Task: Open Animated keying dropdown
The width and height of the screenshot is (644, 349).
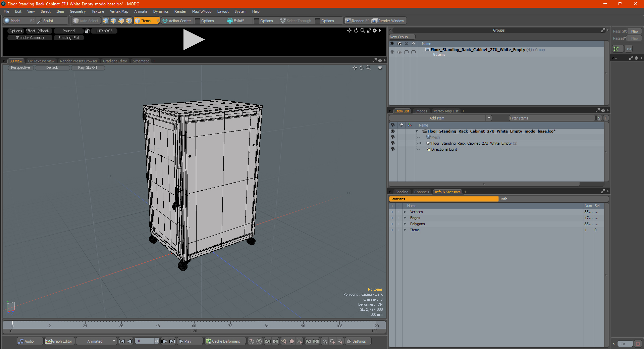Action: pyautogui.click(x=97, y=341)
